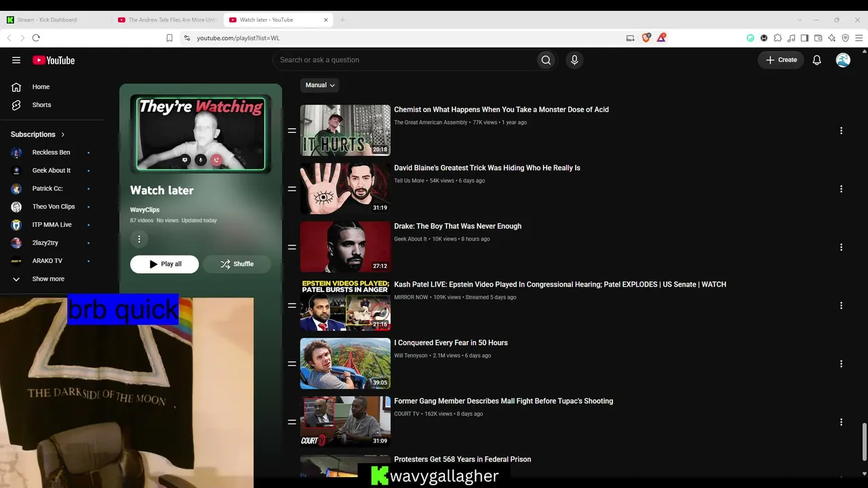868x488 pixels.
Task: Close the Watch later - YouTube tab
Action: (x=325, y=20)
